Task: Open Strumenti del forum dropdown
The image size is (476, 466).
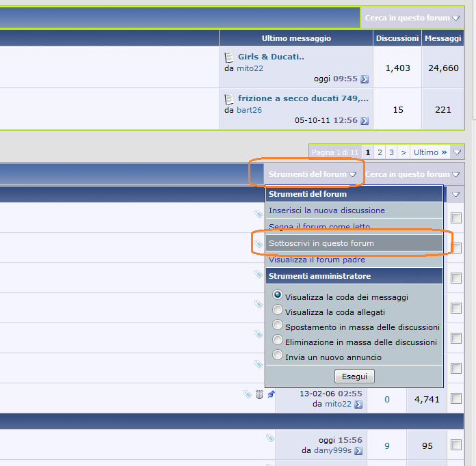Action: point(312,174)
